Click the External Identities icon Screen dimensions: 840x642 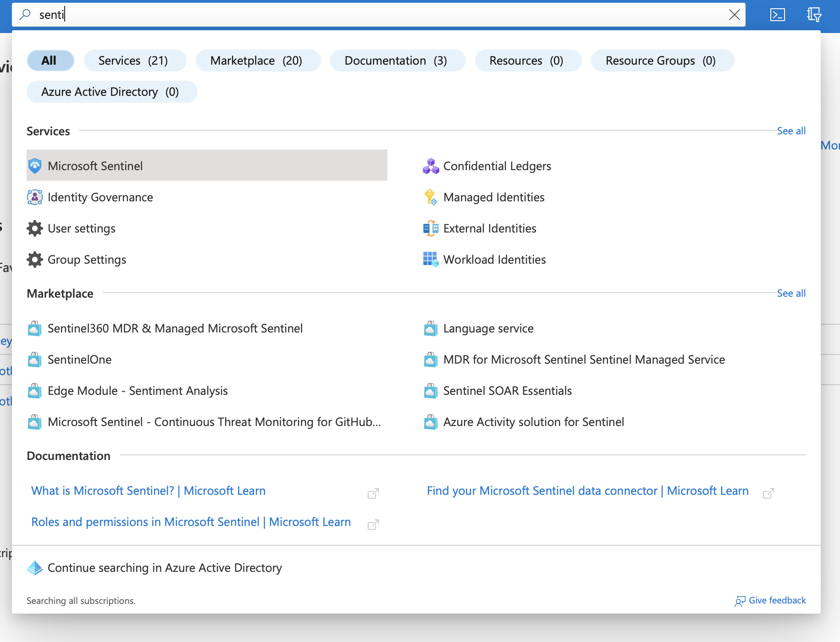(x=431, y=228)
